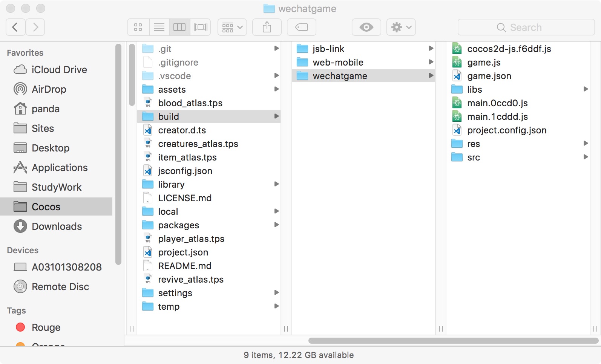Expand the library folder arrow

(276, 184)
